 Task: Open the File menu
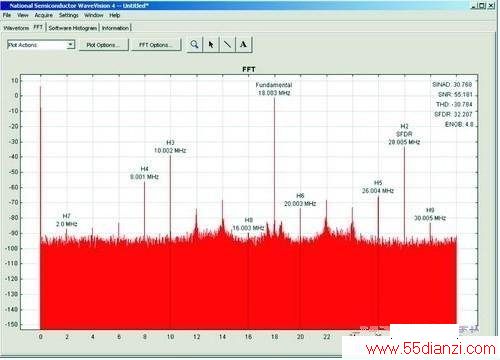7,15
